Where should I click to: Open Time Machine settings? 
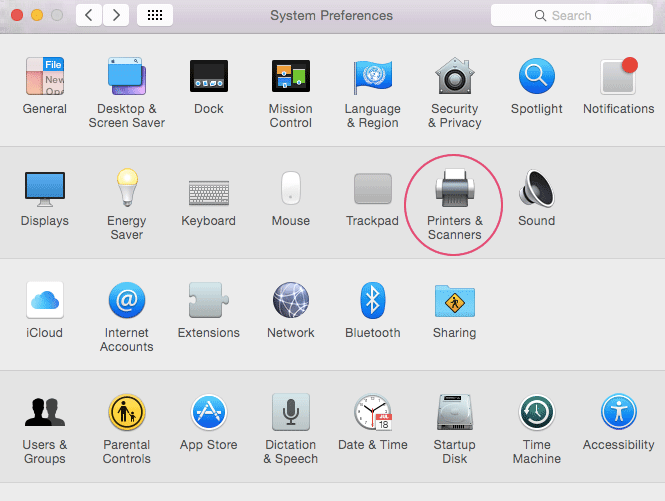[536, 413]
